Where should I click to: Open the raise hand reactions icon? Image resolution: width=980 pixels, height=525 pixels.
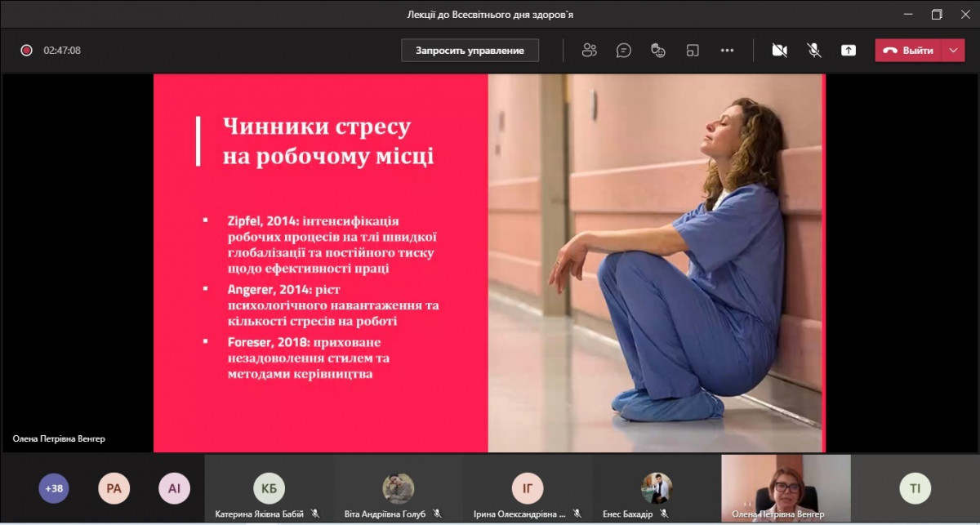[658, 51]
